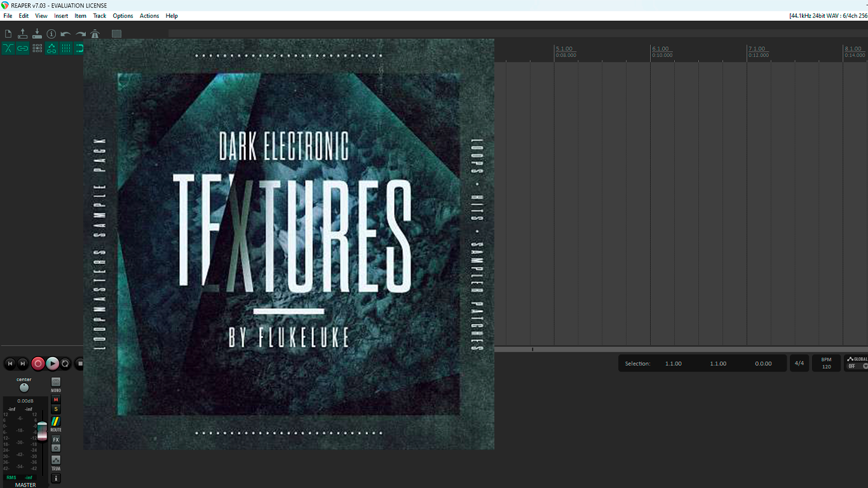868x488 pixels.
Task: Play the project with the play button
Action: (x=52, y=363)
